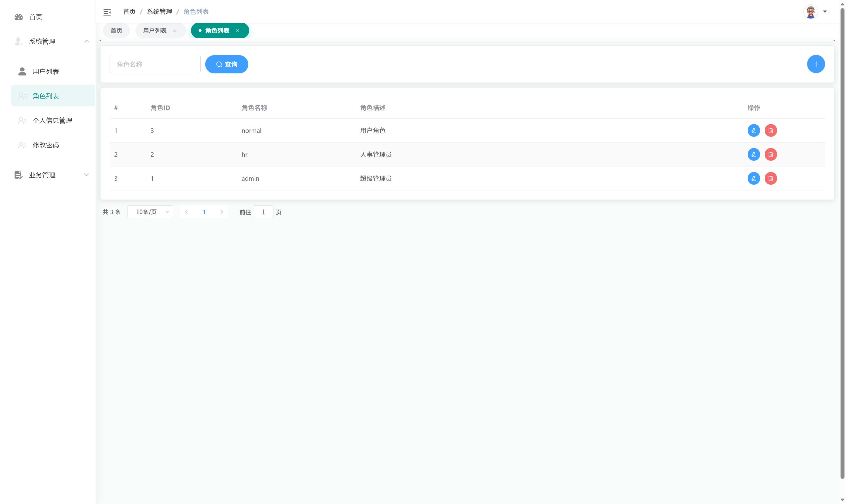Collapse the 系统管理 sidebar menu

tap(51, 42)
